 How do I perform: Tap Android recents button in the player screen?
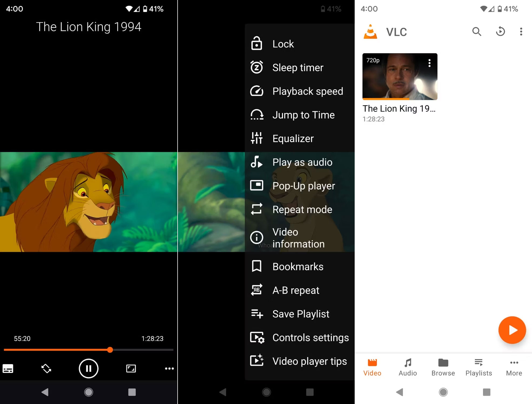click(132, 392)
